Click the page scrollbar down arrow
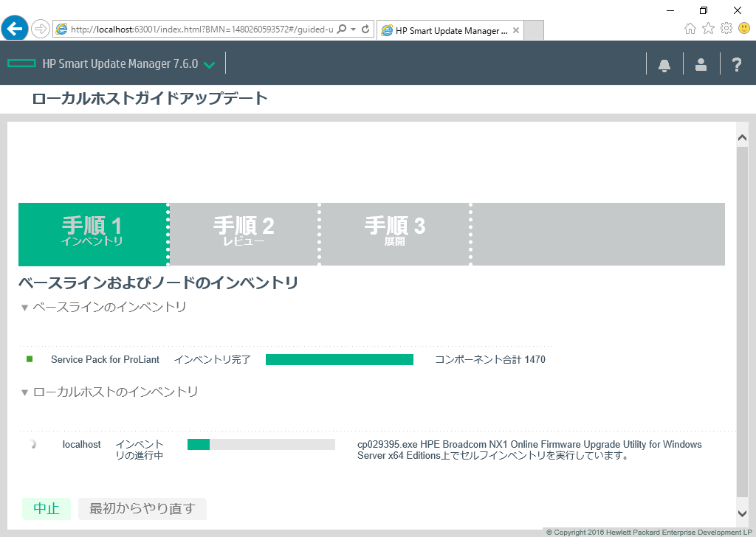Image resolution: width=756 pixels, height=537 pixels. coord(742,513)
